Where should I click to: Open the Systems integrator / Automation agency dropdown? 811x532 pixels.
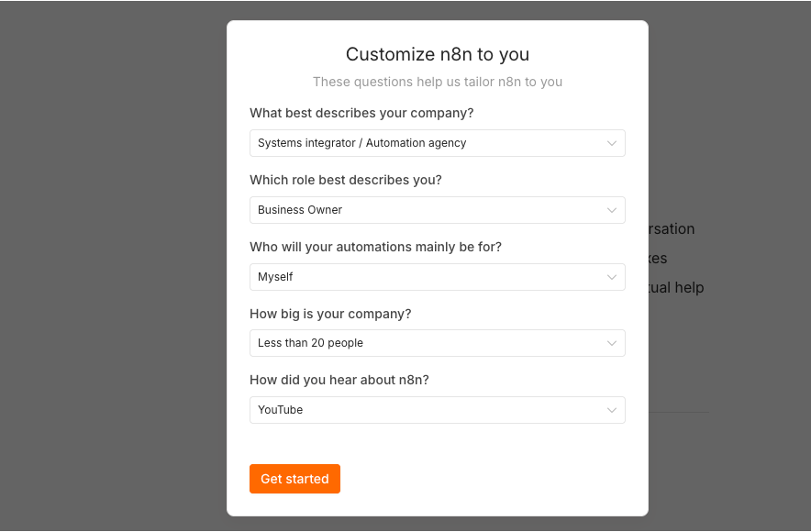[437, 143]
